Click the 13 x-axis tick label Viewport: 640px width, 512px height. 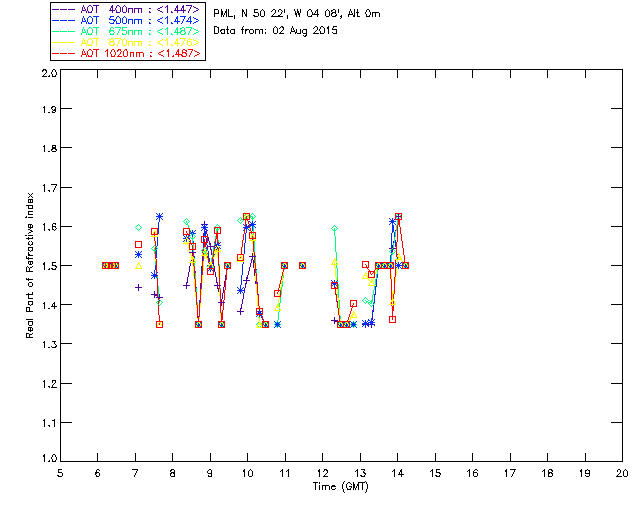(x=360, y=473)
